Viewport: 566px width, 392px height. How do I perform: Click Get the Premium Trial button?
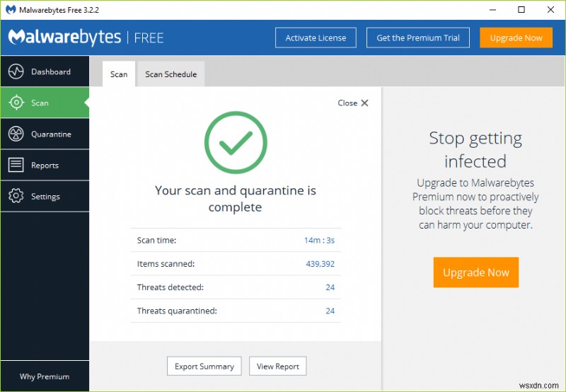point(417,38)
